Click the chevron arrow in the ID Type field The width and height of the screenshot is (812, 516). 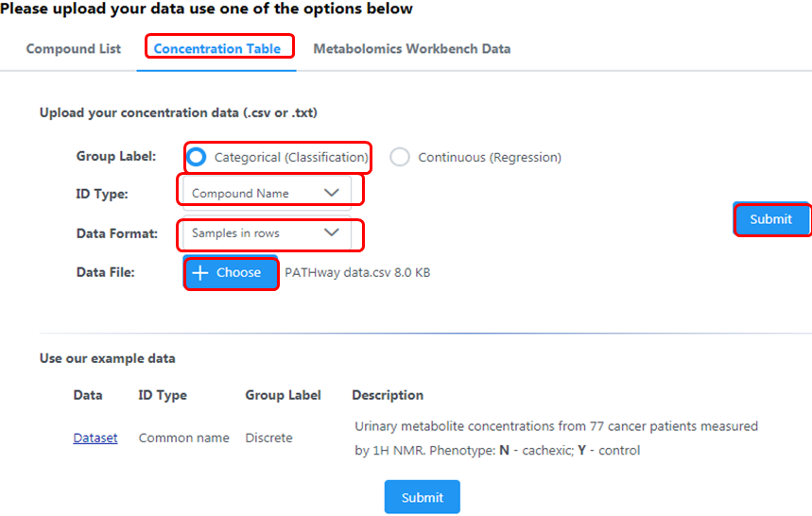(331, 193)
